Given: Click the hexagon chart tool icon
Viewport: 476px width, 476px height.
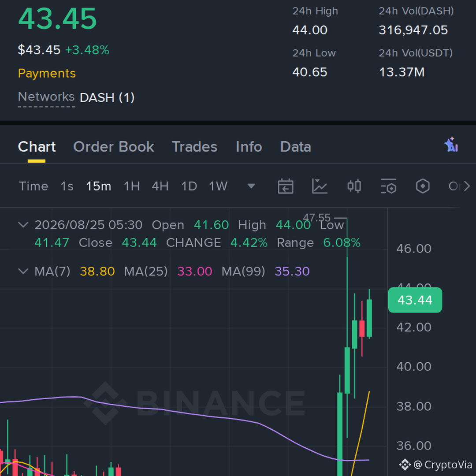Looking at the screenshot, I should (x=423, y=186).
